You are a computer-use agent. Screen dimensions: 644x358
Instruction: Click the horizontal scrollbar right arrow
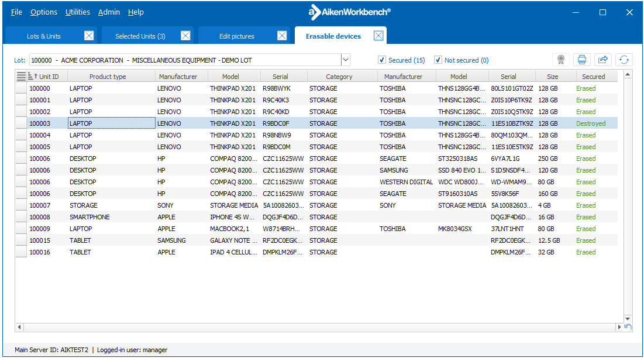[x=619, y=327]
